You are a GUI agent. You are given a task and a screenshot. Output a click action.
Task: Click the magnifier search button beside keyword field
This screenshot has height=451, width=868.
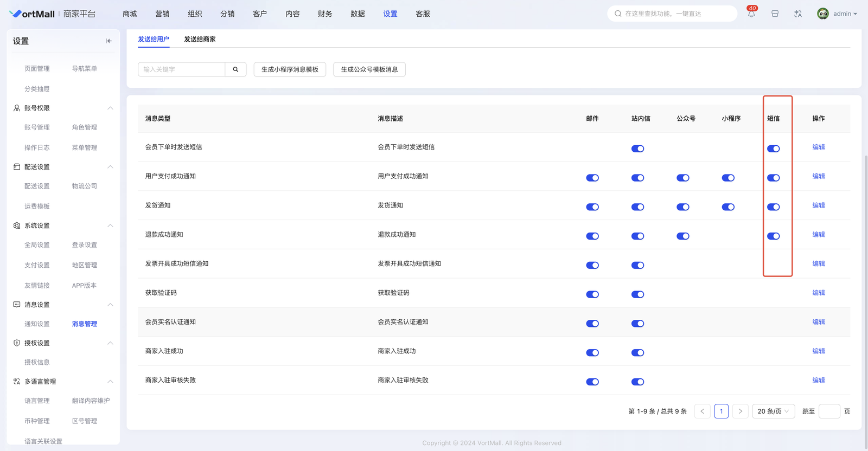point(235,69)
